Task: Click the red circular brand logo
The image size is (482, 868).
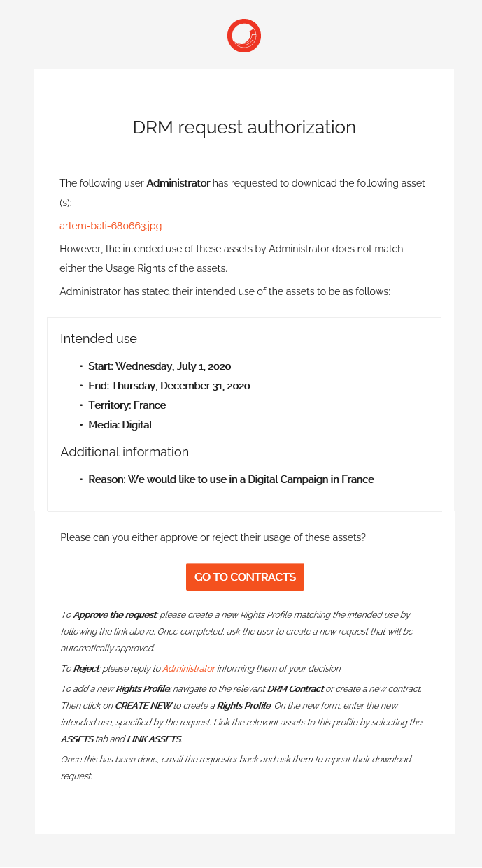Action: pyautogui.click(x=243, y=36)
